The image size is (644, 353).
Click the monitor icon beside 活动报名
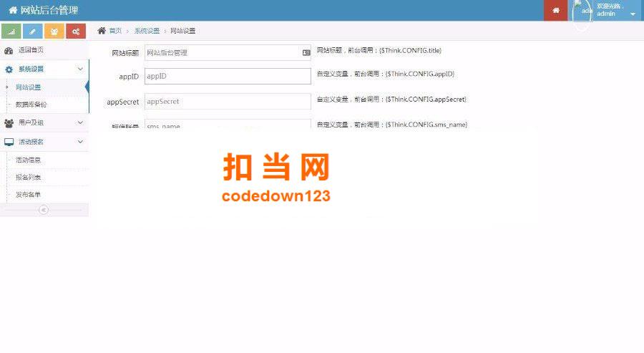coord(9,142)
